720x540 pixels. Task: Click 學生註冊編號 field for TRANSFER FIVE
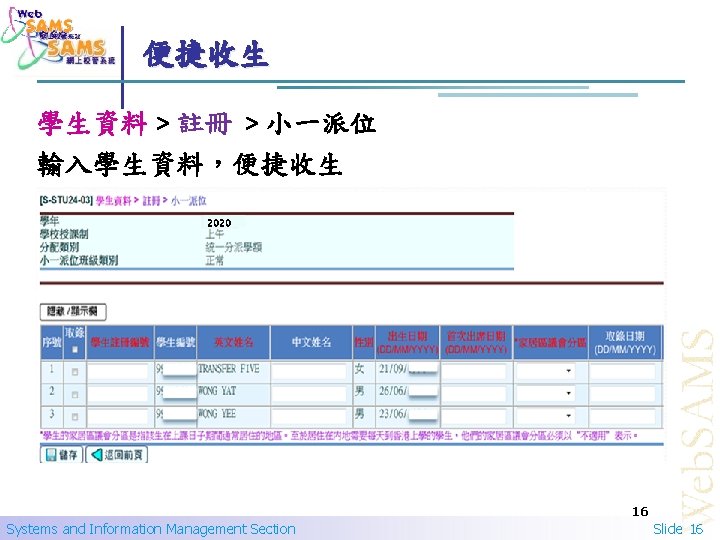[x=118, y=371]
